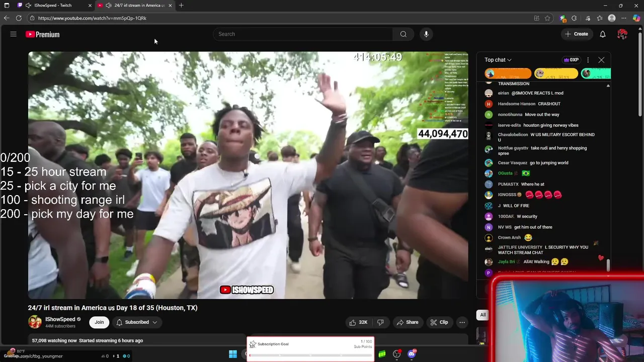Click the yellow super chat ticker item
The image size is (644, 362).
point(556,73)
